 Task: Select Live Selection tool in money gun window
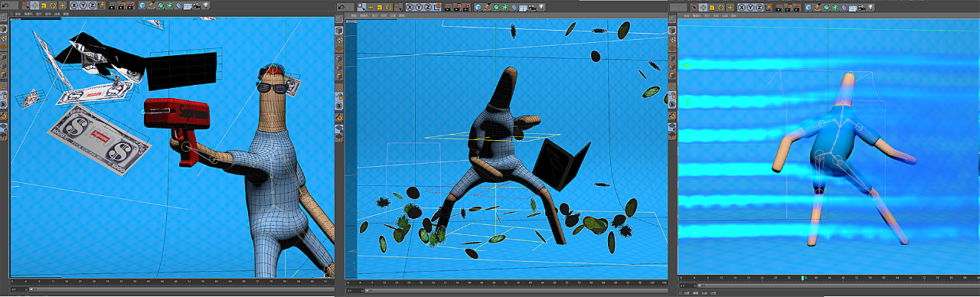point(25,5)
